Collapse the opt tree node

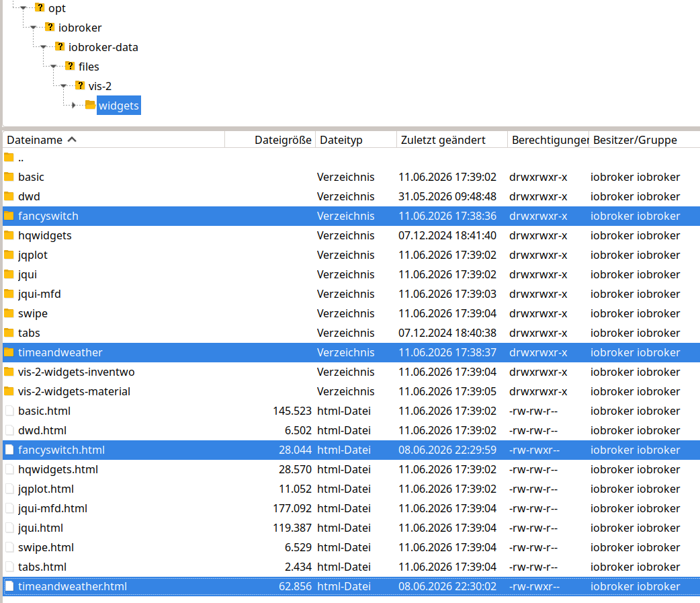click(x=24, y=8)
